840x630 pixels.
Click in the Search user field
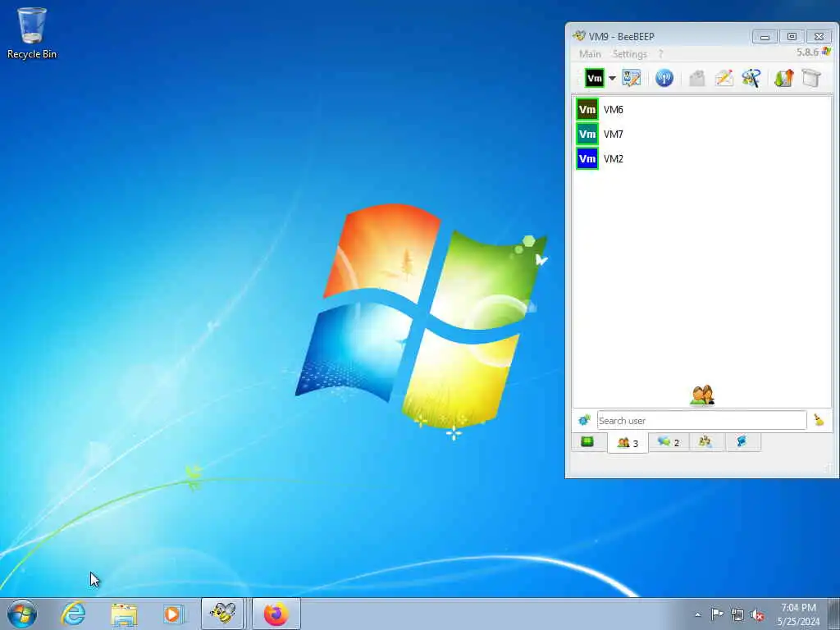coord(702,421)
